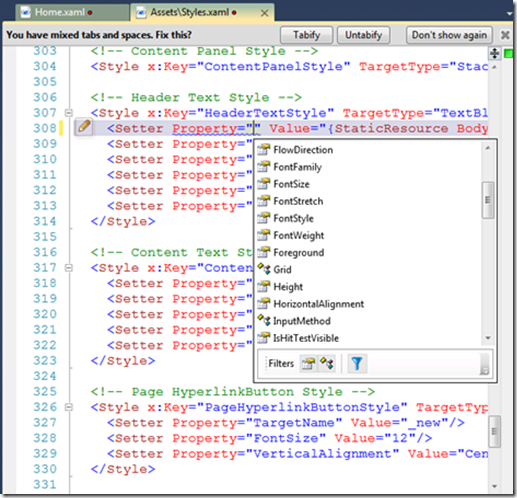This screenshot has height=498, width=517.
Task: Click the split editor icon above scrollbar
Action: pyautogui.click(x=494, y=53)
